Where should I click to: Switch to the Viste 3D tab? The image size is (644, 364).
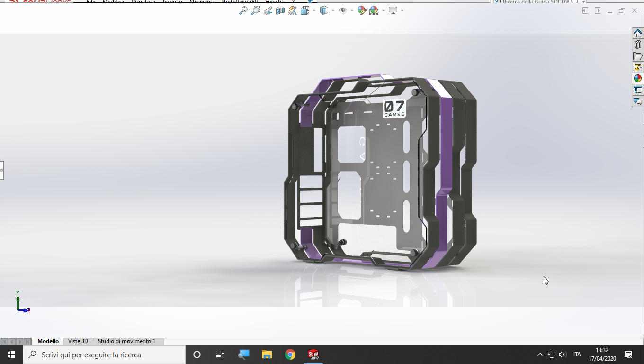78,341
